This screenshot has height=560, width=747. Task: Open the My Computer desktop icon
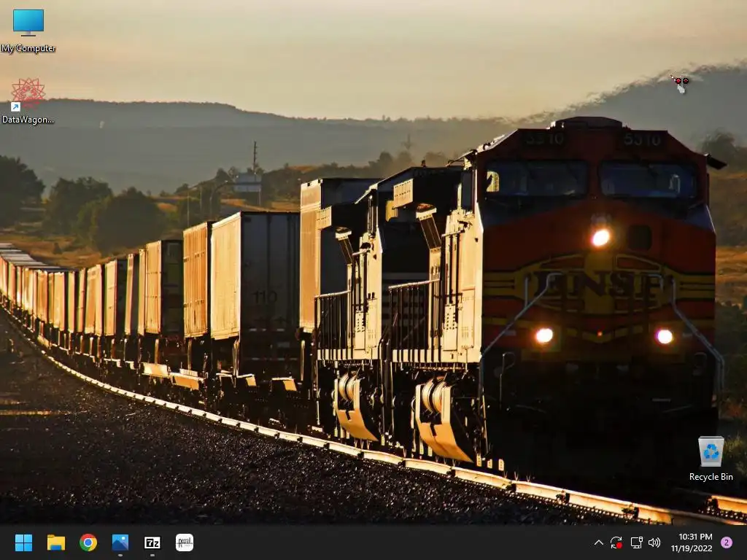[x=28, y=31]
